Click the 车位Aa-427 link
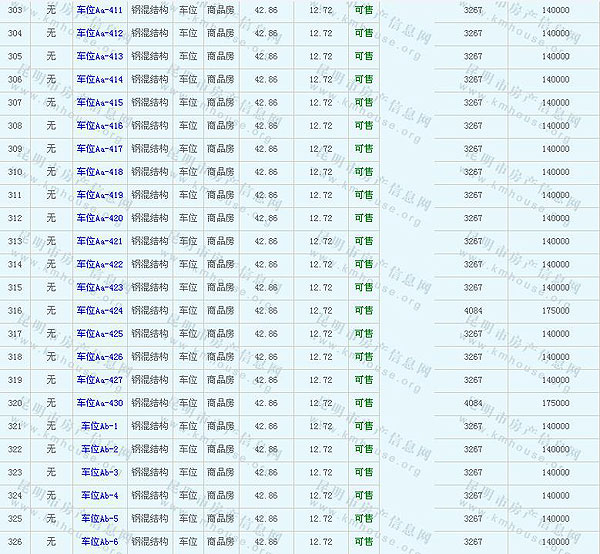The height and width of the screenshot is (554, 600). pos(100,380)
